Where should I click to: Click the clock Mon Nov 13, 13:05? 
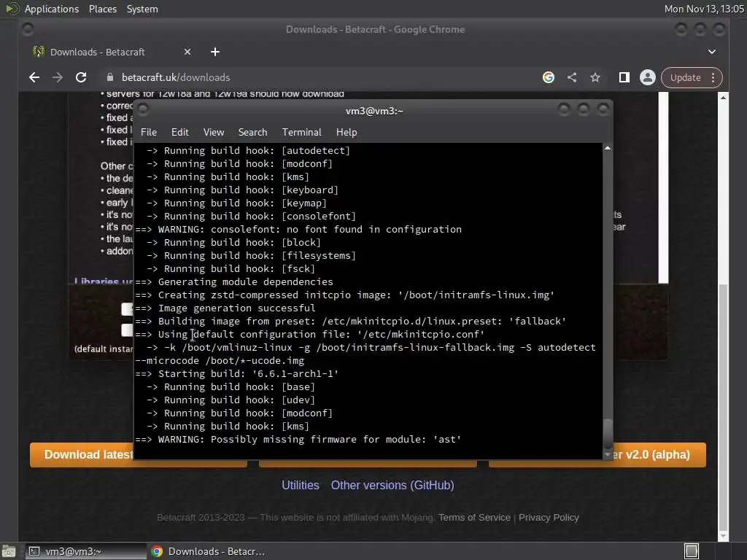coord(704,9)
